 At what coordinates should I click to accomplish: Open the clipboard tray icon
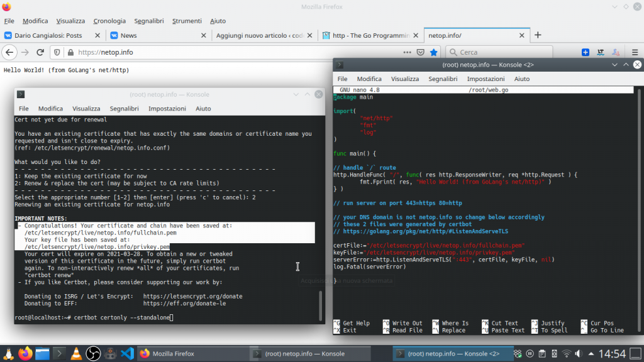pyautogui.click(x=542, y=353)
